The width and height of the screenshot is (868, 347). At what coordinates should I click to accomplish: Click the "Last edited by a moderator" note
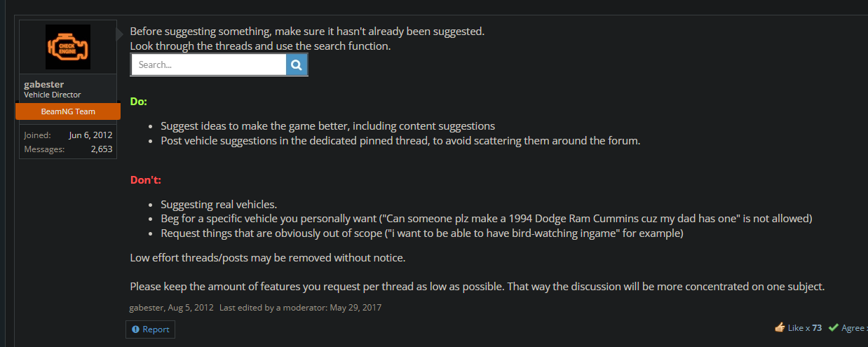[300, 308]
